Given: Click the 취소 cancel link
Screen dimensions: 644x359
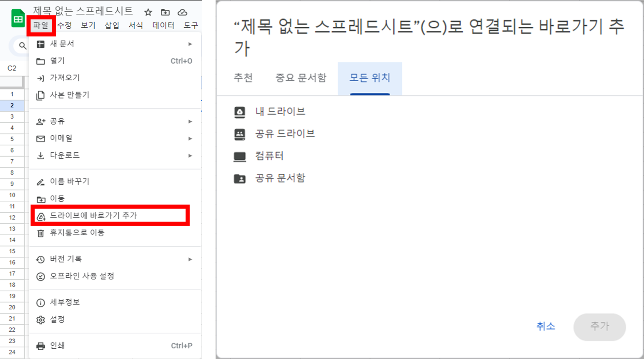Looking at the screenshot, I should tap(545, 327).
